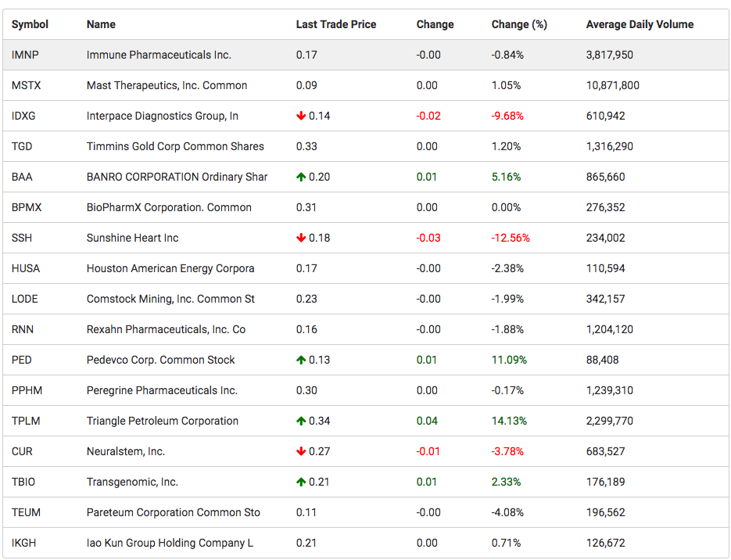Select the PPHM symbol

[27, 391]
